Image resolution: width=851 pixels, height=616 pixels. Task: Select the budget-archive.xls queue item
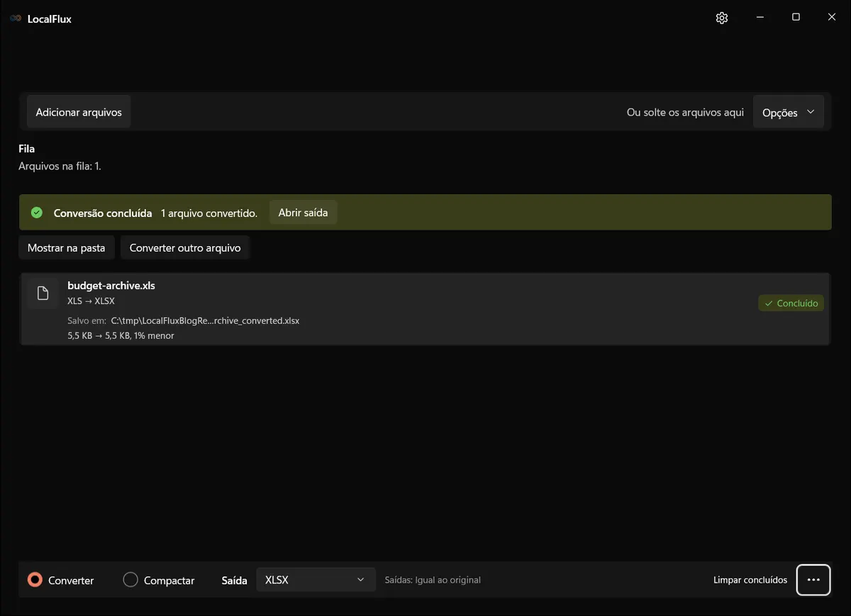[x=425, y=309]
